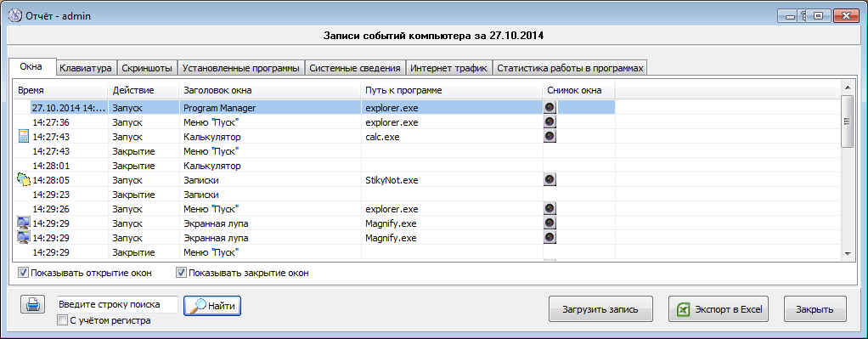Open window snapshot for Program Manager row
This screenshot has height=339, width=868.
(550, 107)
